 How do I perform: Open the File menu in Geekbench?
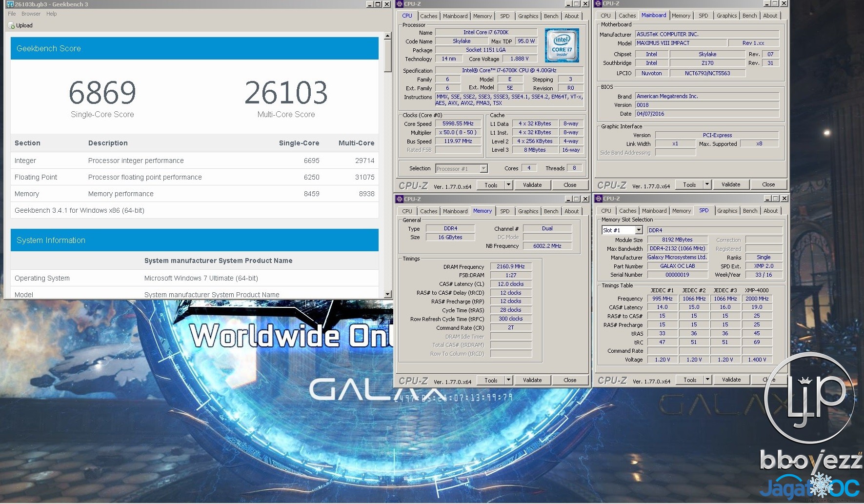click(12, 14)
